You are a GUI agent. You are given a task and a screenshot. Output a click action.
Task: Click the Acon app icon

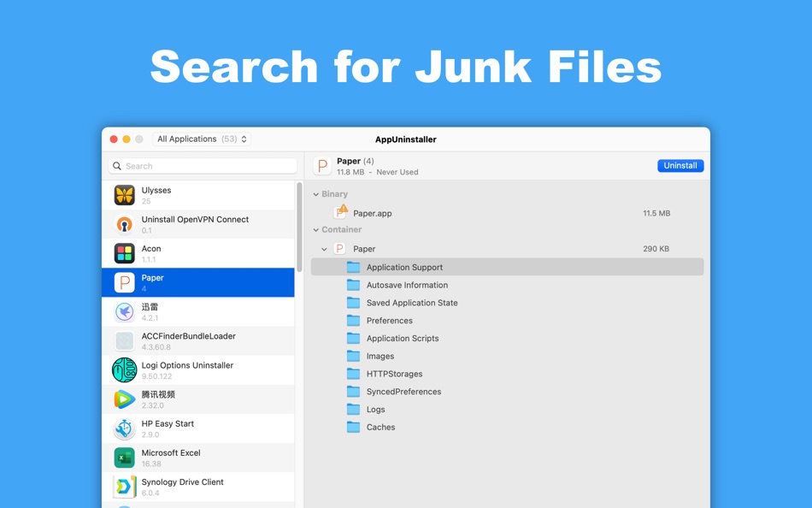point(124,253)
